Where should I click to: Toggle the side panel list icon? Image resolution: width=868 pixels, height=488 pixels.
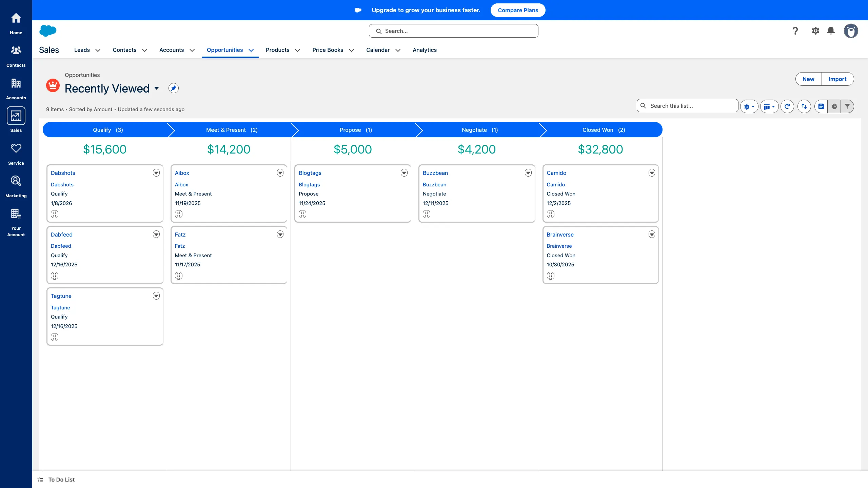821,106
